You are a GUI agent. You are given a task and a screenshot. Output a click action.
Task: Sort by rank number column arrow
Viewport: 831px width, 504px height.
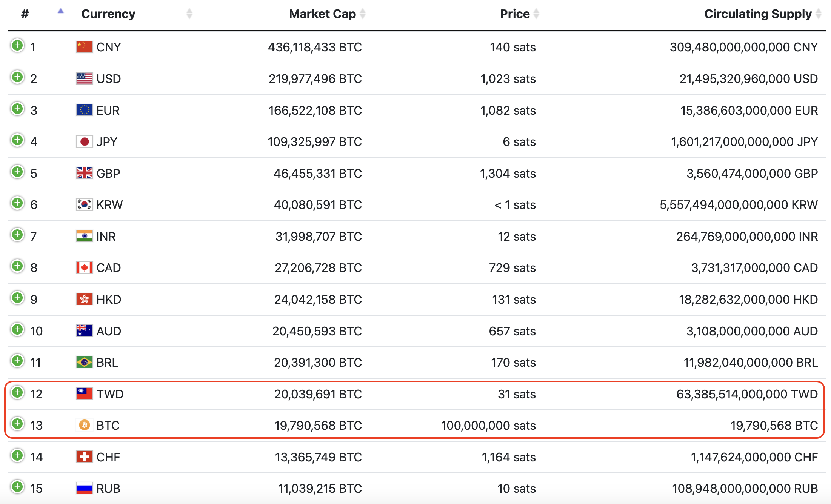(61, 12)
